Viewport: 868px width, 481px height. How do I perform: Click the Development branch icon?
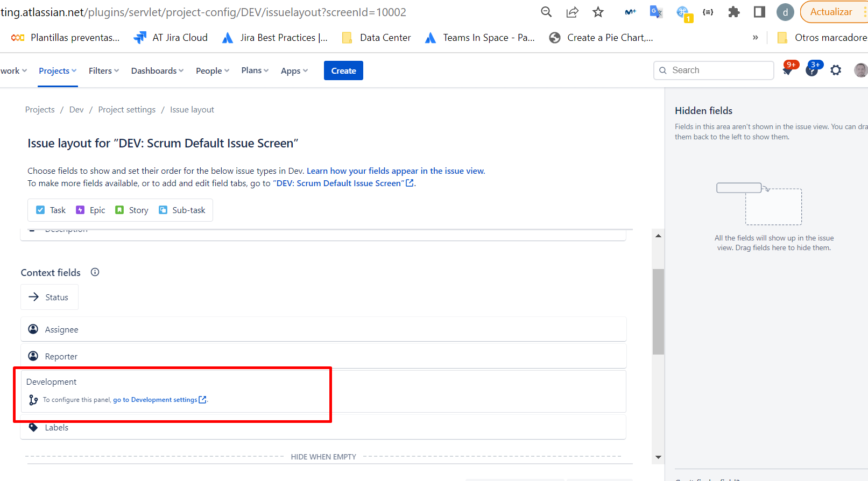pyautogui.click(x=33, y=400)
